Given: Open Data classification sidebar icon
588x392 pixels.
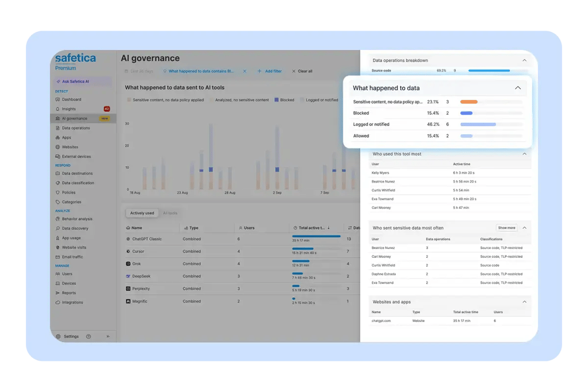Looking at the screenshot, I should [58, 183].
